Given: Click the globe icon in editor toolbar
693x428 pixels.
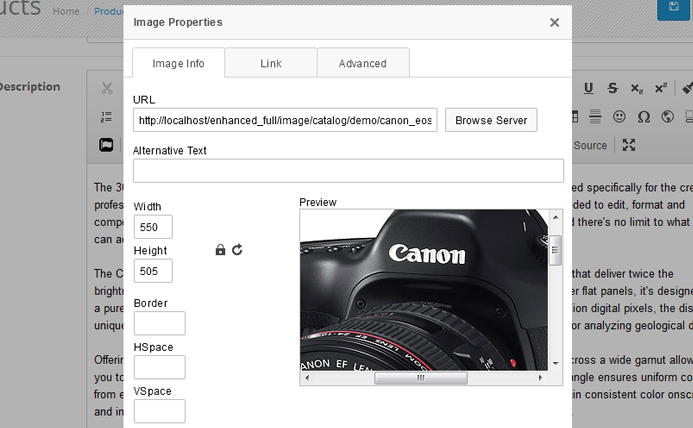Looking at the screenshot, I should 667,117.
